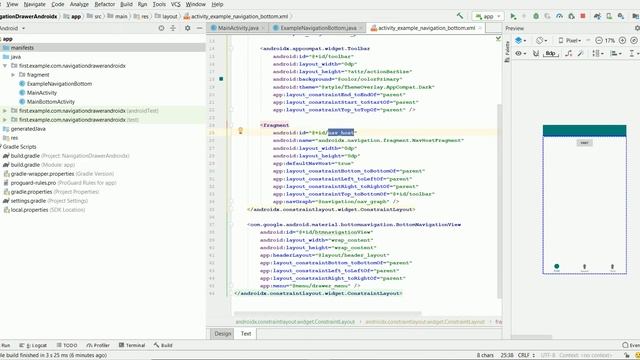Open the Android project view dropdown
The width and height of the screenshot is (640, 360).
(13, 28)
